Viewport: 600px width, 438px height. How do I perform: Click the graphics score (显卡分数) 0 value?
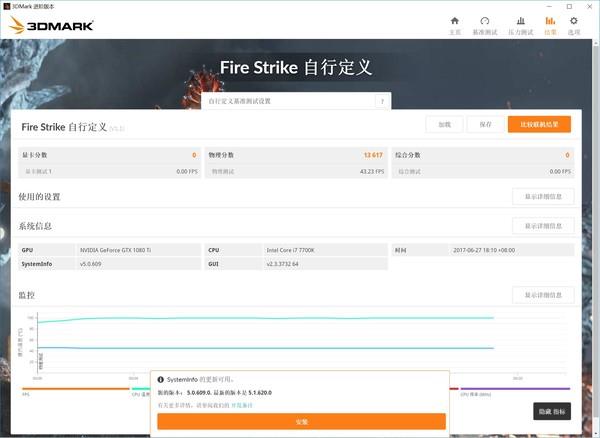[194, 155]
